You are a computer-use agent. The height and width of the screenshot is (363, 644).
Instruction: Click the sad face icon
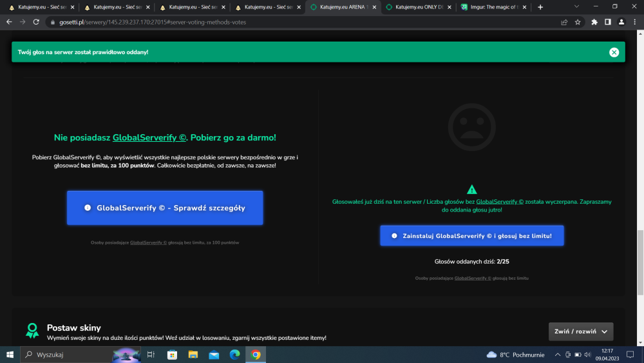coord(471,127)
